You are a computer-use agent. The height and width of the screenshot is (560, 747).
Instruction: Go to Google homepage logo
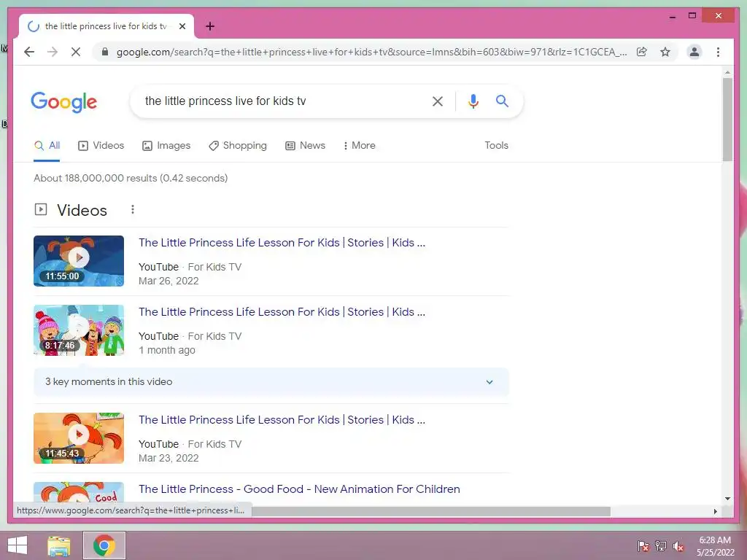[x=64, y=102]
